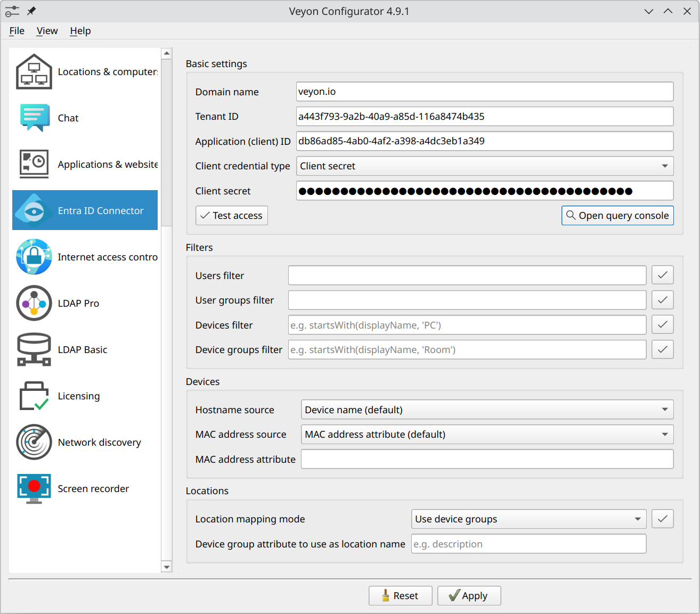The image size is (700, 614).
Task: Open the File menu
Action: point(17,31)
